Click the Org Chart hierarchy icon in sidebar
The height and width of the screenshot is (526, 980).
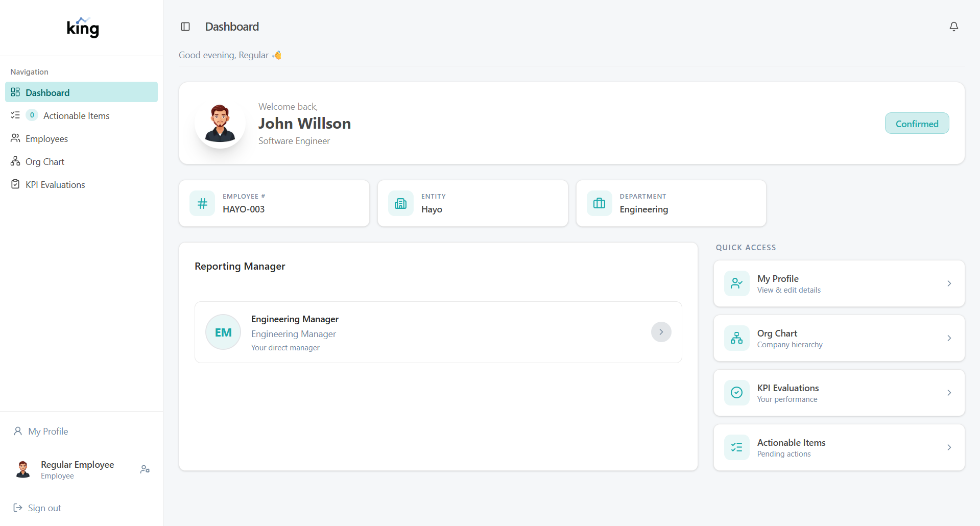15,161
